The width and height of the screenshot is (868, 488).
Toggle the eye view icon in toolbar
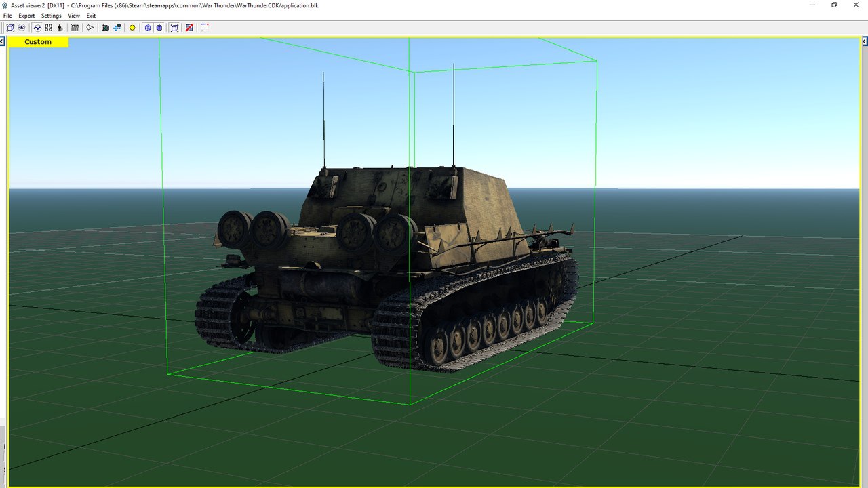click(x=22, y=28)
